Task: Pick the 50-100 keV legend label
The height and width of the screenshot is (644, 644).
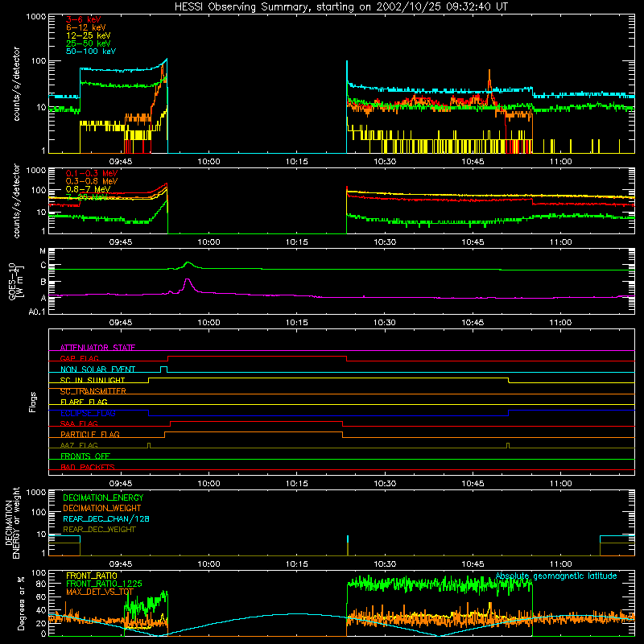Action: [x=91, y=52]
